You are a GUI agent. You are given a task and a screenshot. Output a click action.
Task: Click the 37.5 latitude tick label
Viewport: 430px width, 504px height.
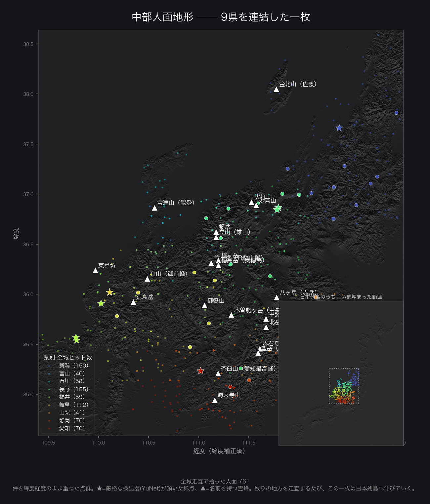tap(28, 144)
